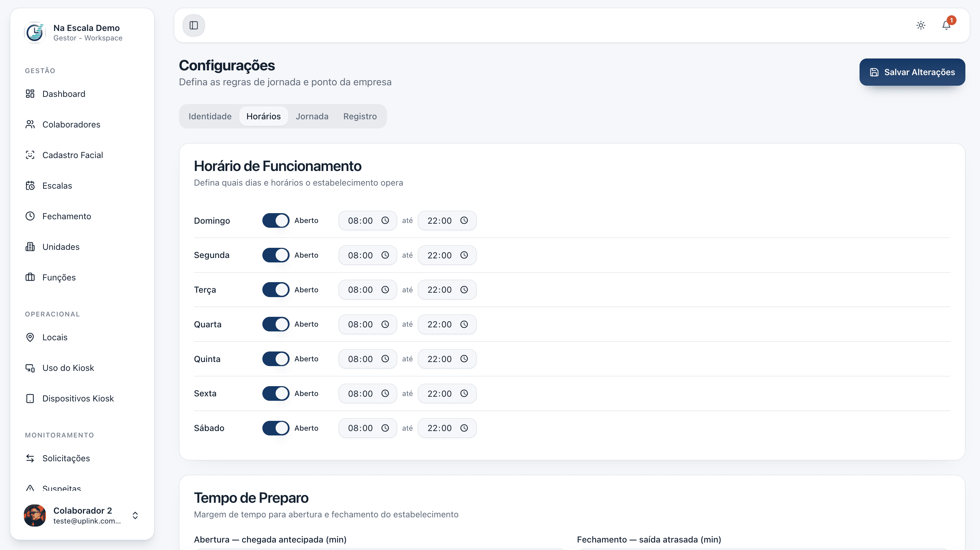
Task: Turn off the Quarta Aberto switch
Action: (x=276, y=324)
